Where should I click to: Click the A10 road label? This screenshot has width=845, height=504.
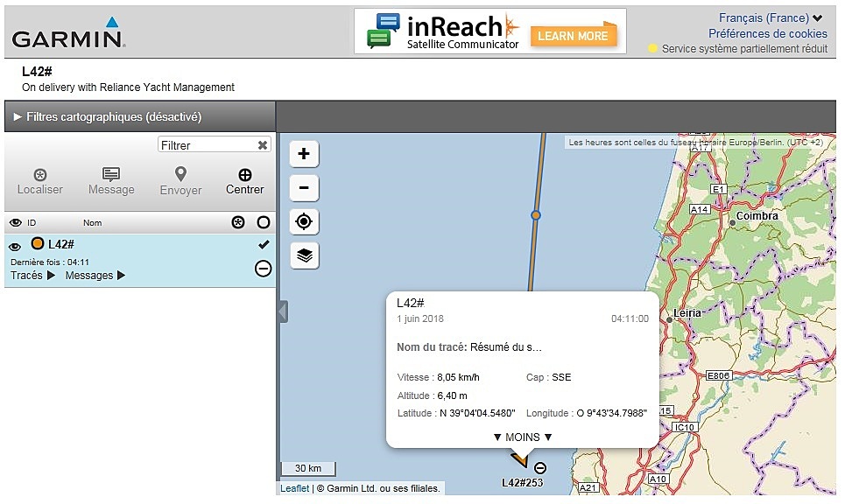pos(658,479)
